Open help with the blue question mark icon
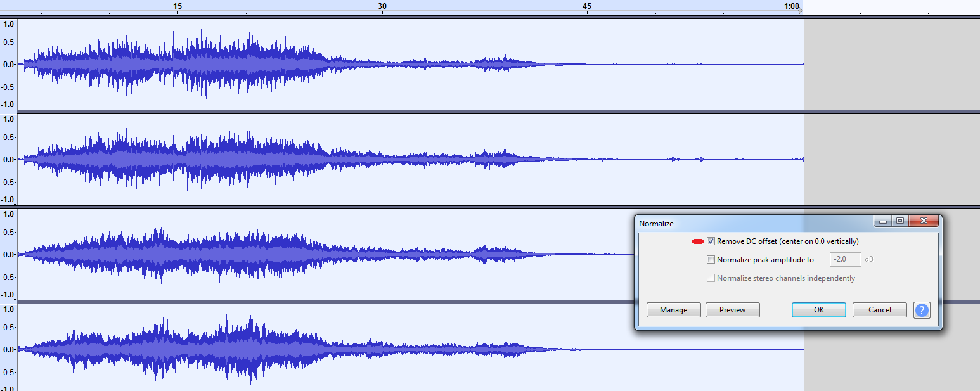Screen dimensions: 980x391 coord(922,310)
